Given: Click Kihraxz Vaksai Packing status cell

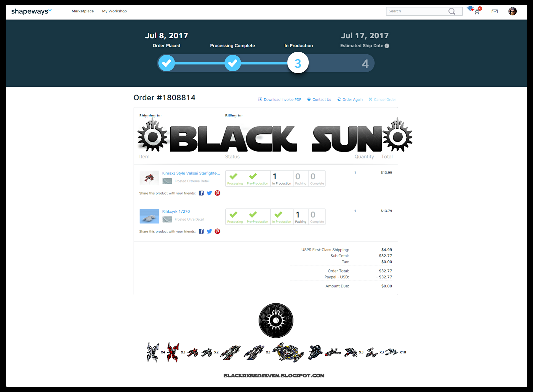Looking at the screenshot, I should coord(300,179).
